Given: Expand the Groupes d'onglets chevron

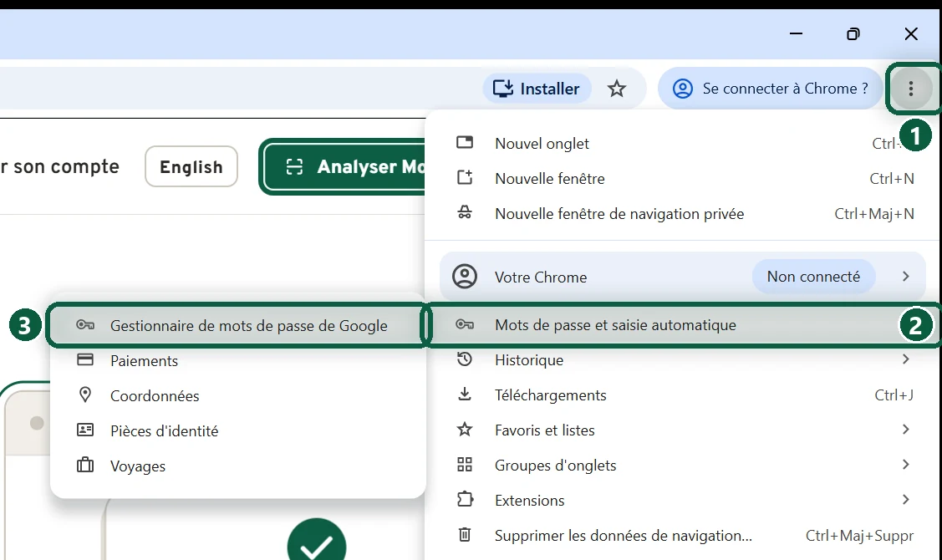Looking at the screenshot, I should click(906, 465).
